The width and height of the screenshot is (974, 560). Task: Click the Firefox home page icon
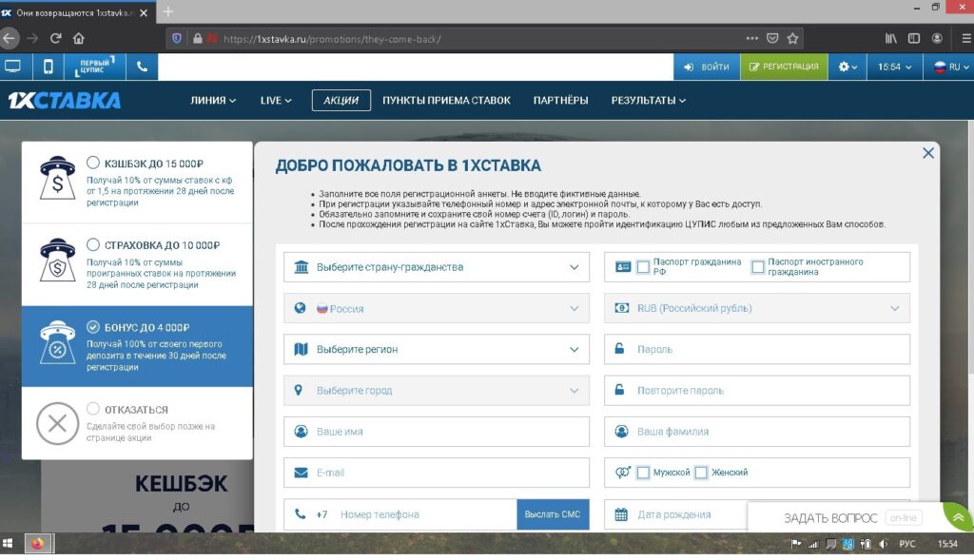pos(79,39)
